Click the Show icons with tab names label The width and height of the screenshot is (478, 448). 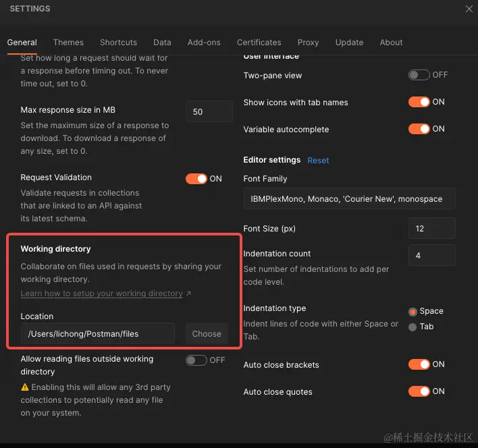(296, 103)
